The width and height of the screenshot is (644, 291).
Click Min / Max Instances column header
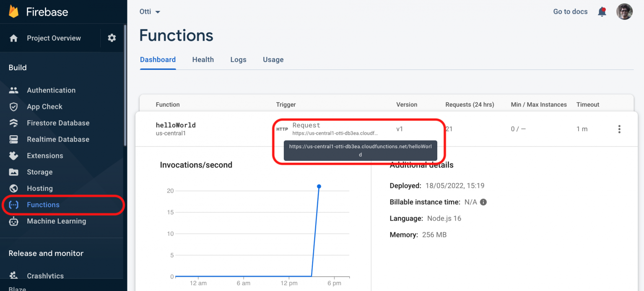pyautogui.click(x=539, y=105)
